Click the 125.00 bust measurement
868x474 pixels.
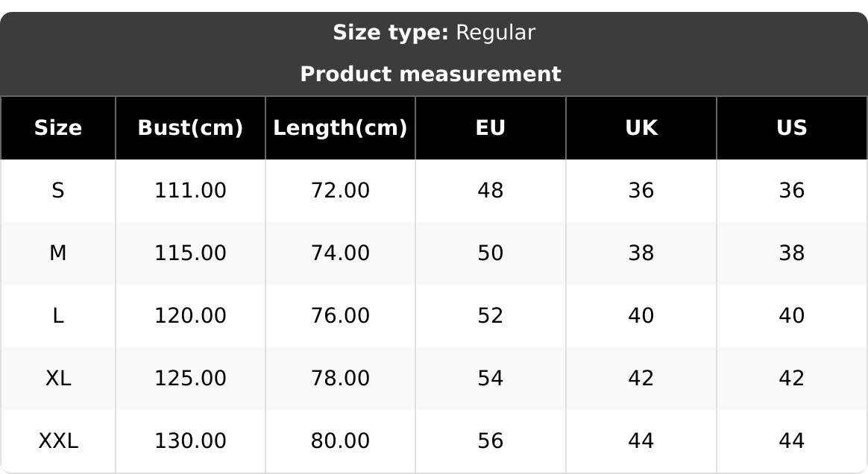coord(190,379)
